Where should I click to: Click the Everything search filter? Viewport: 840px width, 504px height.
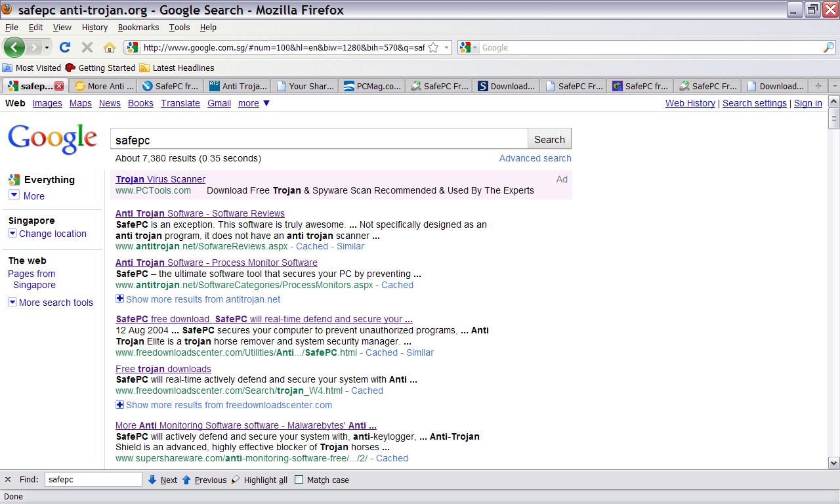click(x=42, y=180)
